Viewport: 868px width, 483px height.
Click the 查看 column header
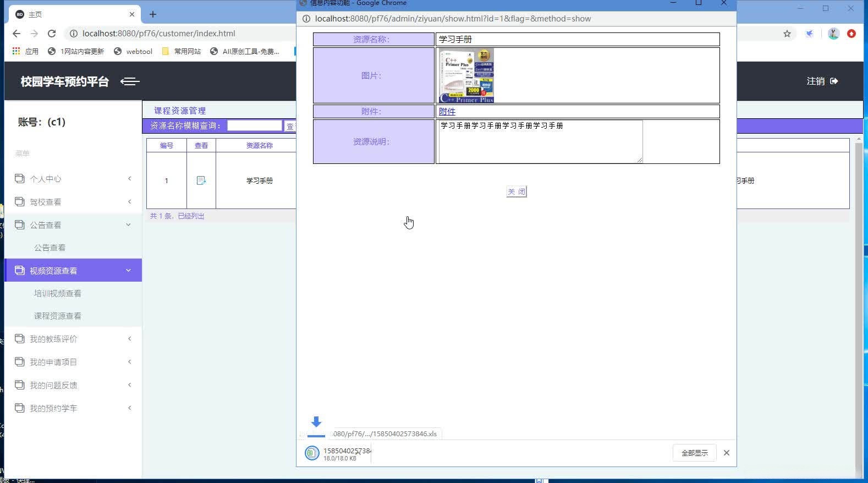point(201,145)
